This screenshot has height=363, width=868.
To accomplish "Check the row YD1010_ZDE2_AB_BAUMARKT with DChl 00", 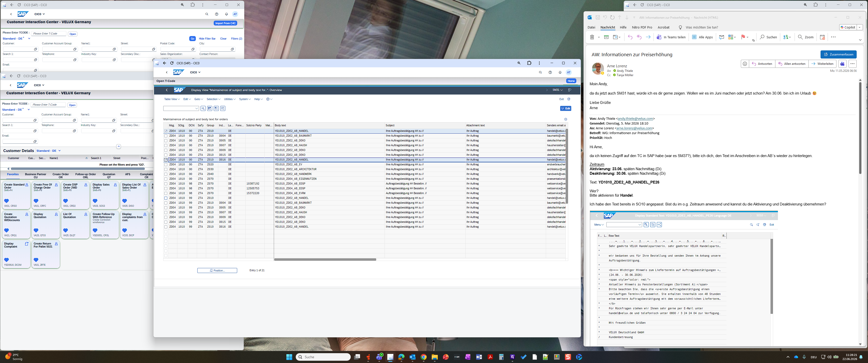I will pyautogui.click(x=166, y=136).
